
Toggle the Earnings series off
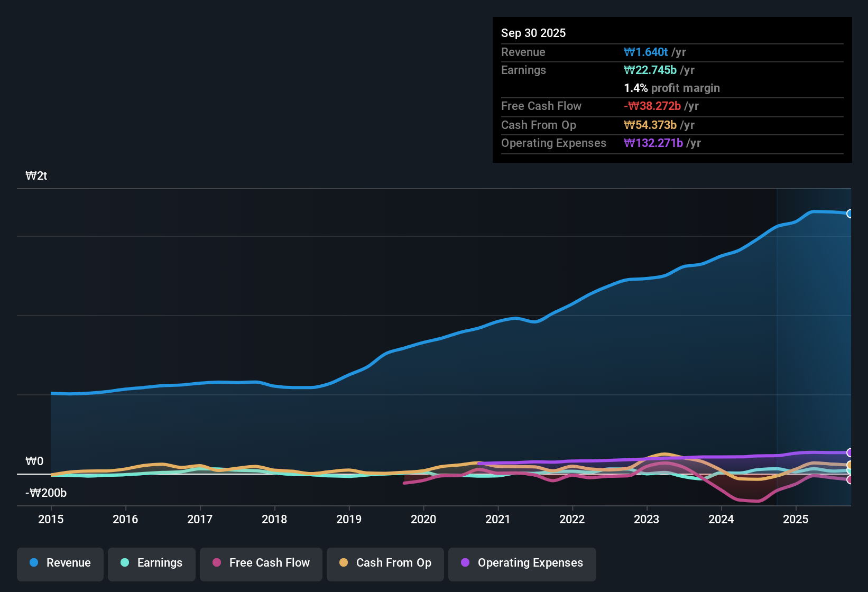pos(152,563)
